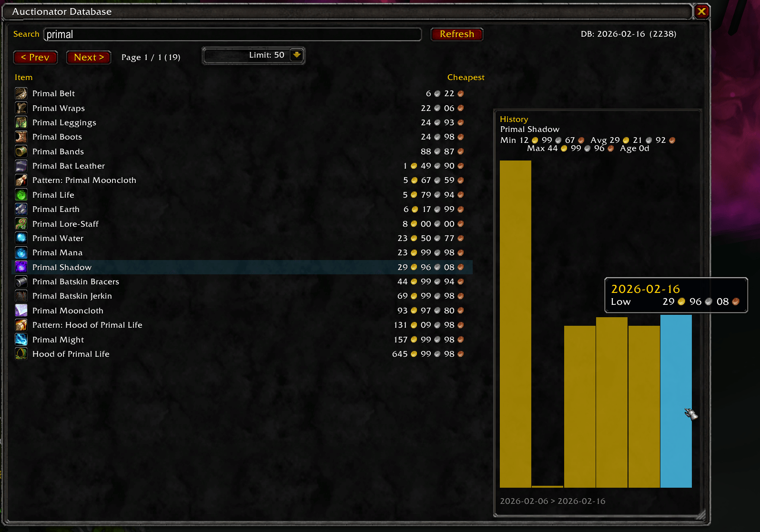Viewport: 760px width, 532px height.
Task: Click the Primal Belt price 6s 22c
Action: (445, 93)
